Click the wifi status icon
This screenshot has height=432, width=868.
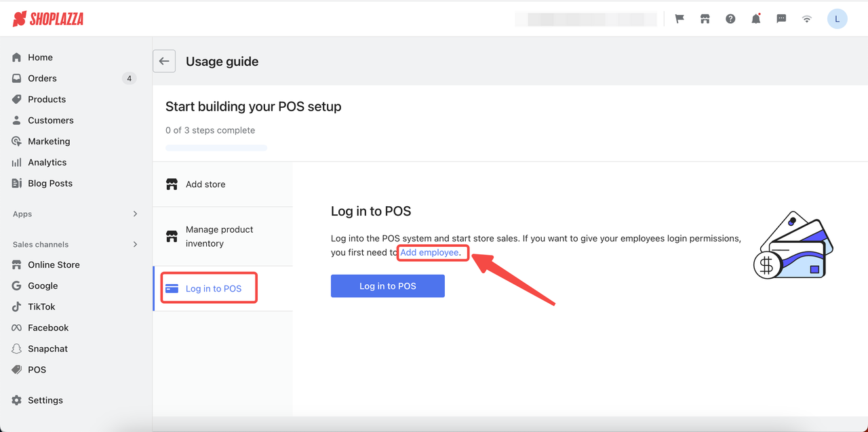pos(807,19)
